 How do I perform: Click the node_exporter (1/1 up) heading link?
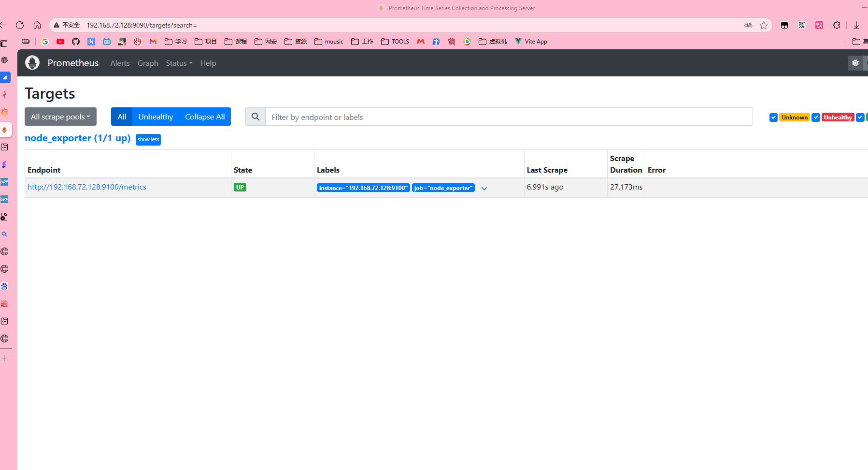[78, 138]
